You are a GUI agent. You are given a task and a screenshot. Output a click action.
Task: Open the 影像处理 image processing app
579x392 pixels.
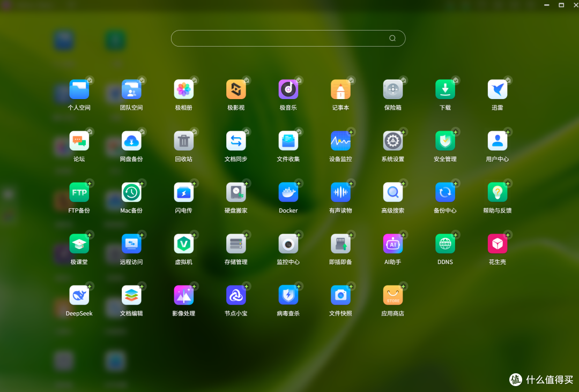coord(183,296)
